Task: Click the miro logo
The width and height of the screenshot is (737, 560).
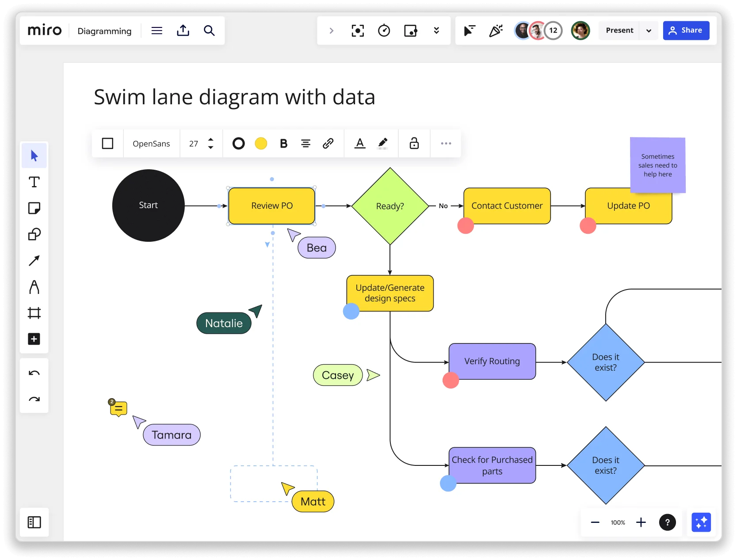Action: 45,30
